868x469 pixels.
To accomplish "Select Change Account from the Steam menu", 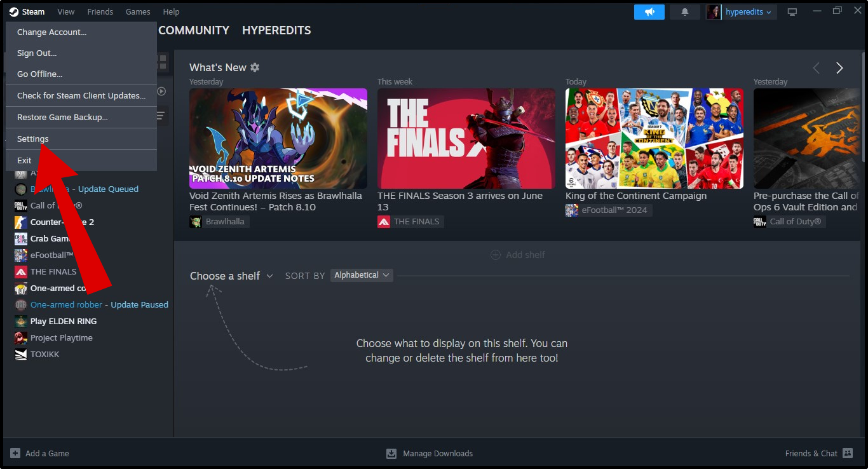I will 81,32.
